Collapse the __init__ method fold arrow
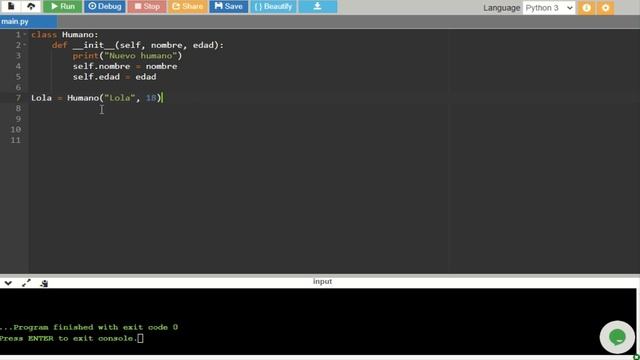This screenshot has width=640, height=360. click(25, 45)
